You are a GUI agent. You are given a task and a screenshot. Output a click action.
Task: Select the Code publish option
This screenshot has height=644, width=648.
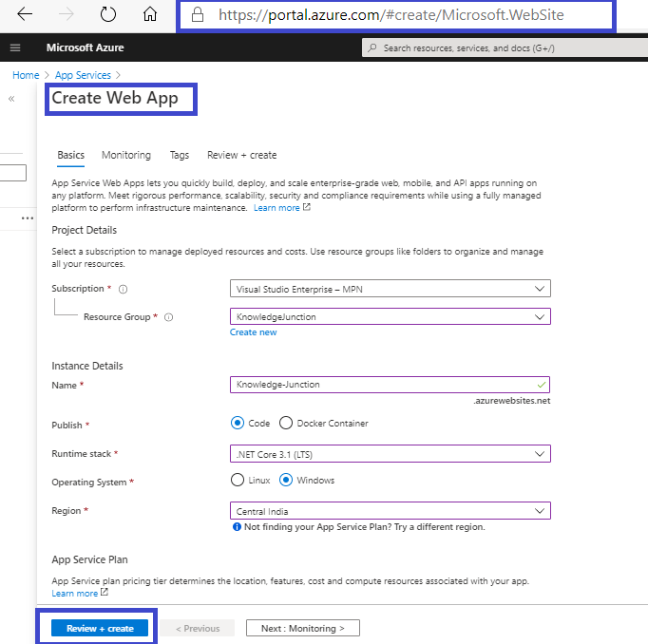click(x=238, y=423)
